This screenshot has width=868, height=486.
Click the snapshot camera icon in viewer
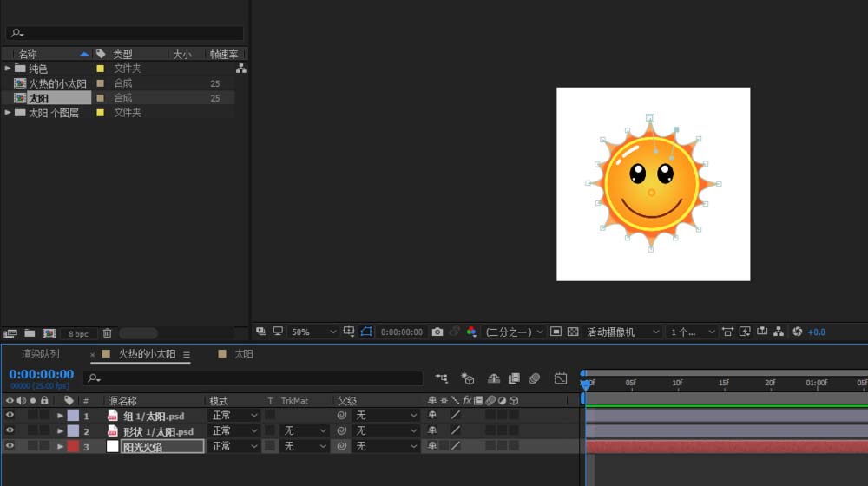point(437,332)
